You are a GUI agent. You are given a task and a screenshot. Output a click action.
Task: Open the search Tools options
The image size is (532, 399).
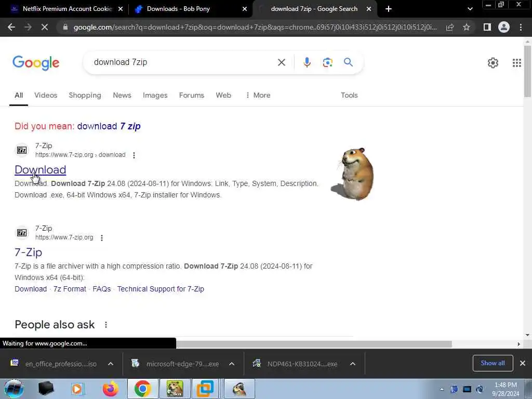point(349,96)
